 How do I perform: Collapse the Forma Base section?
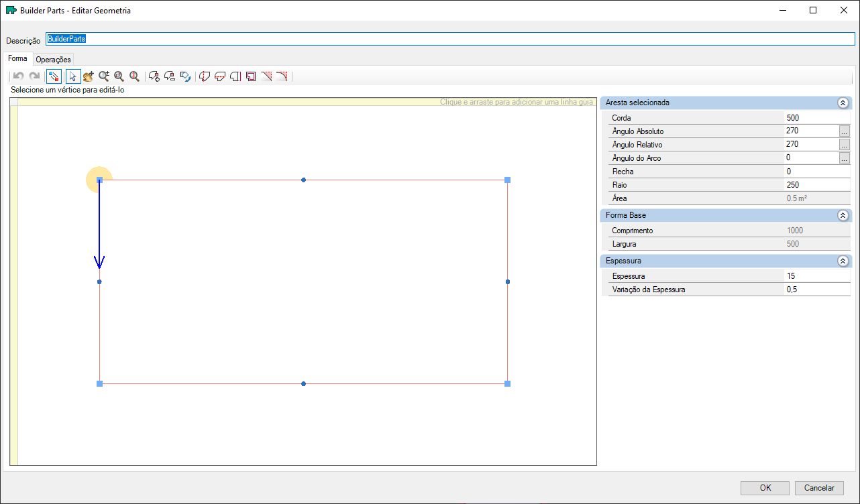coord(843,216)
